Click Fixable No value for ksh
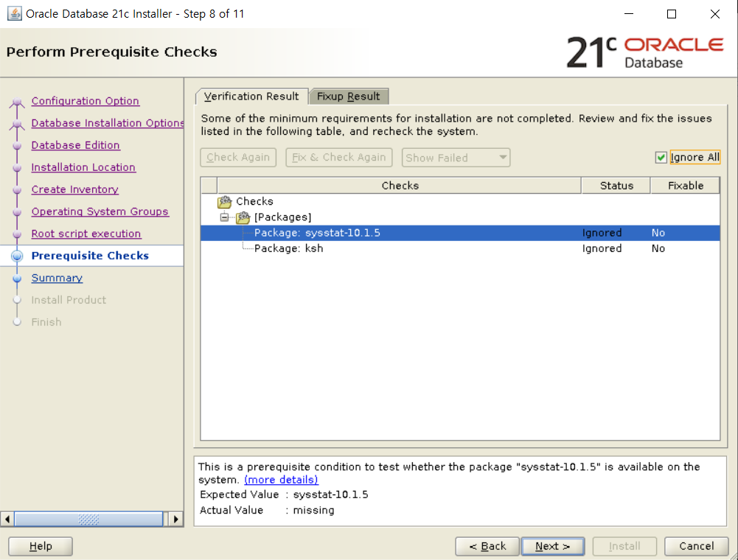 point(658,248)
